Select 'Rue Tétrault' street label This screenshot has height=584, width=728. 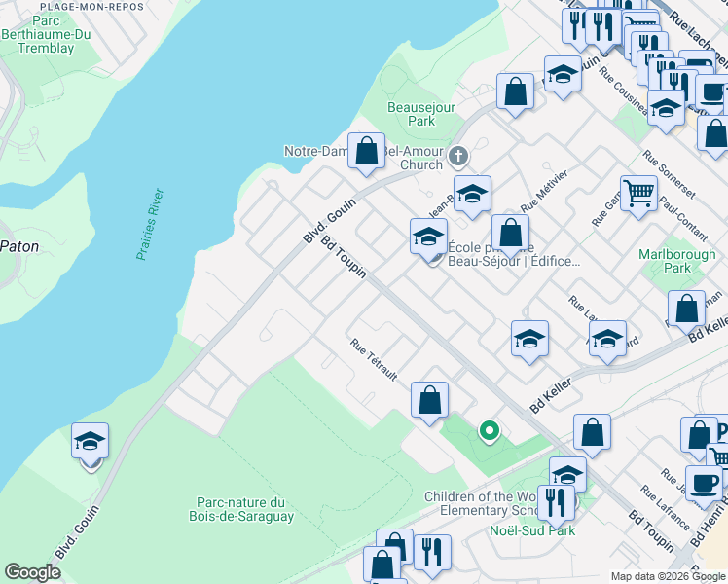[374, 360]
